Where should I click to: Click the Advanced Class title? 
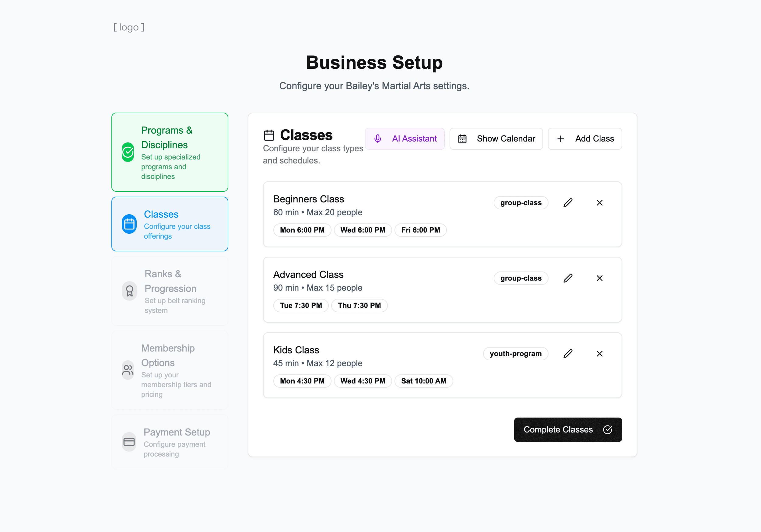click(308, 275)
